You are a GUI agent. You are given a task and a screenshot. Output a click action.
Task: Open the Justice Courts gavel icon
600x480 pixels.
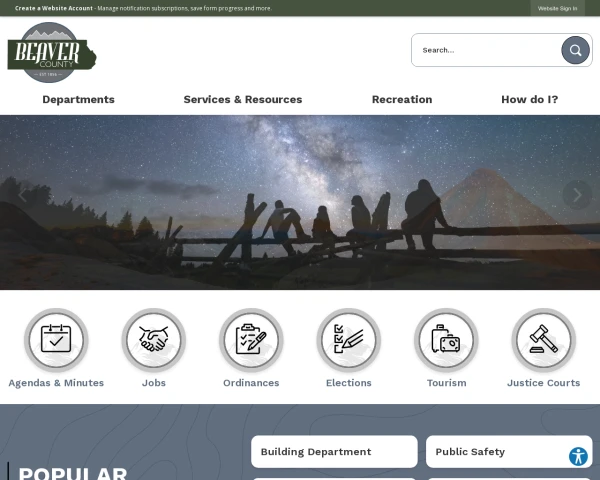point(543,340)
